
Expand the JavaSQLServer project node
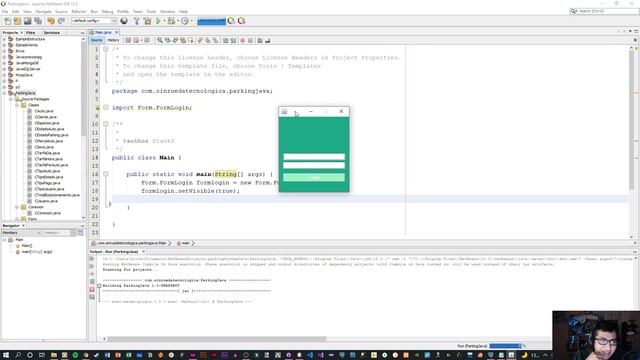[4, 69]
